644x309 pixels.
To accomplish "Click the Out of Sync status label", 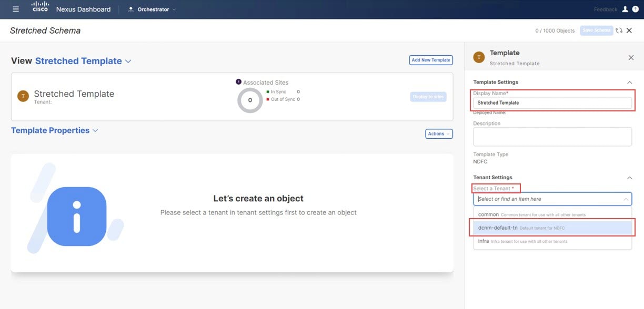I will [283, 99].
